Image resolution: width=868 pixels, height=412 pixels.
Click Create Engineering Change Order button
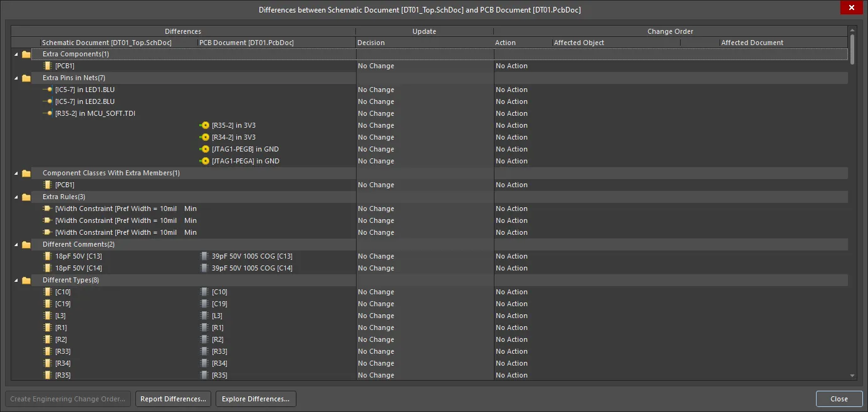(x=68, y=399)
